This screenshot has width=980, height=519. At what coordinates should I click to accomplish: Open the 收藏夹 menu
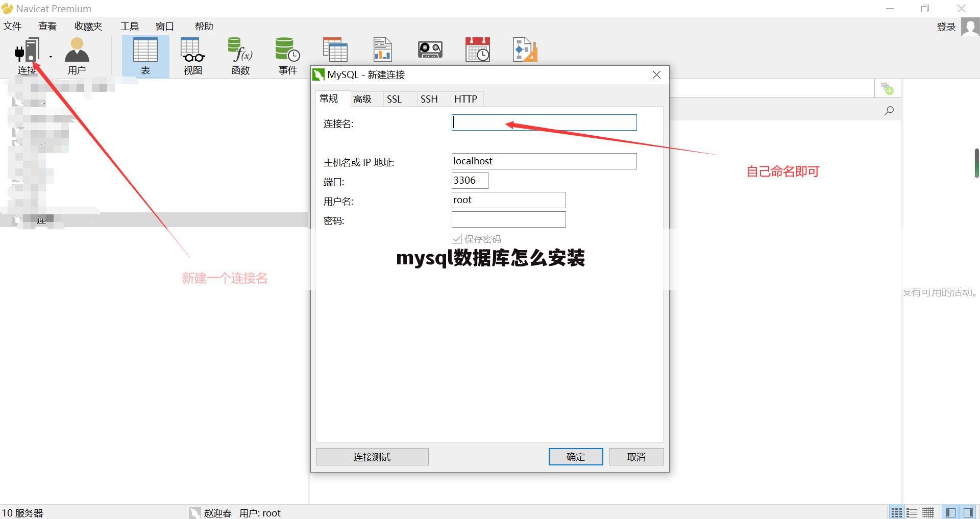pyautogui.click(x=88, y=26)
